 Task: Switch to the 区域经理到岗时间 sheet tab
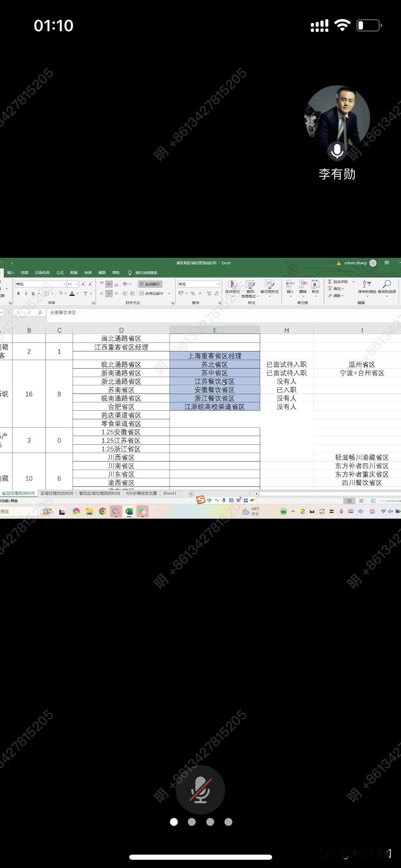tap(57, 493)
